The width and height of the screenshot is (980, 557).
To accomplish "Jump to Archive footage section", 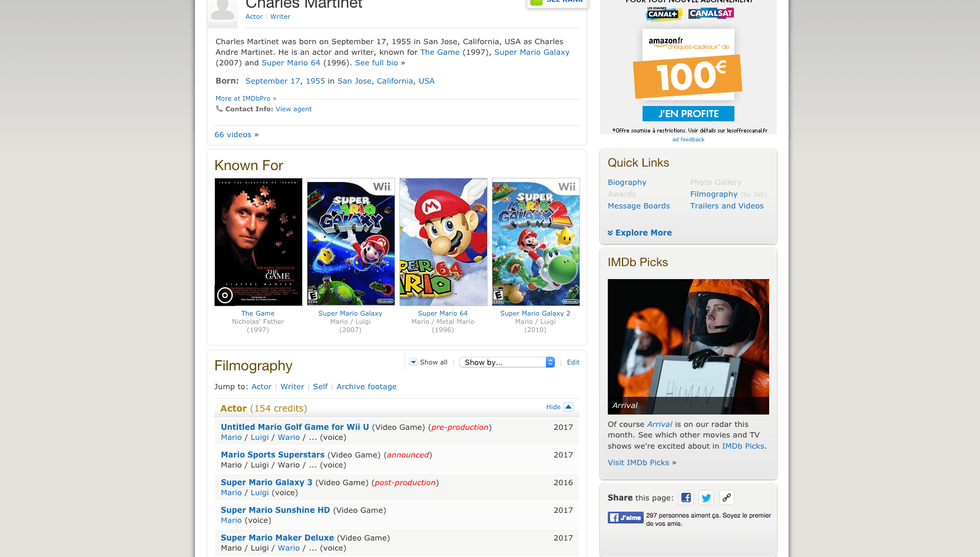I will 366,387.
